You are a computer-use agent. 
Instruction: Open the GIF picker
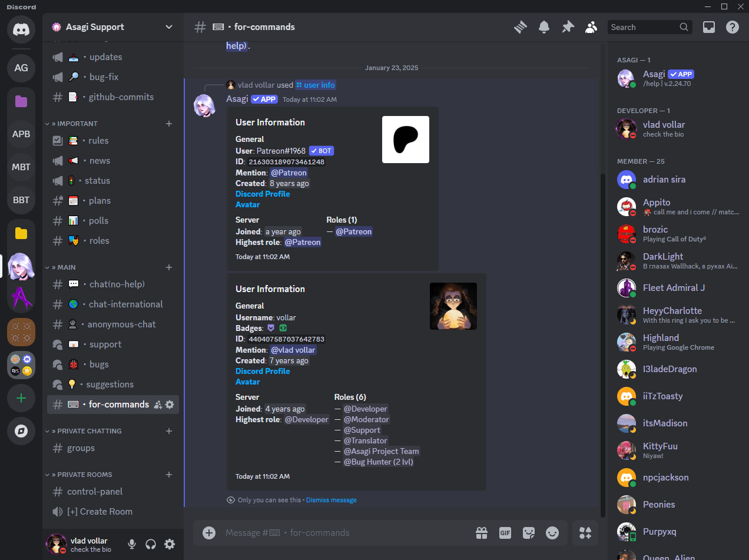point(505,533)
